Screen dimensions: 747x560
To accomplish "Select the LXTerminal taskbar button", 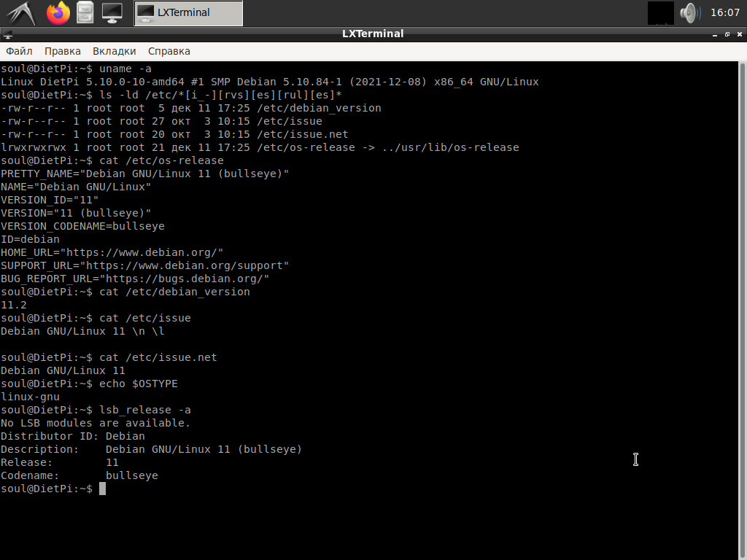I will 188,13.
